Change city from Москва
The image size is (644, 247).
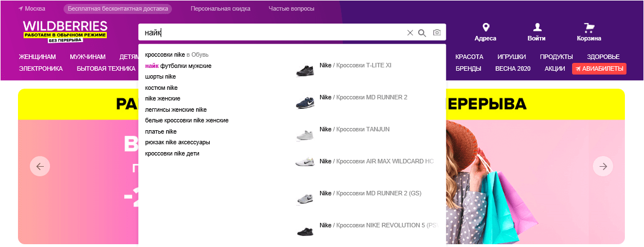point(32,9)
